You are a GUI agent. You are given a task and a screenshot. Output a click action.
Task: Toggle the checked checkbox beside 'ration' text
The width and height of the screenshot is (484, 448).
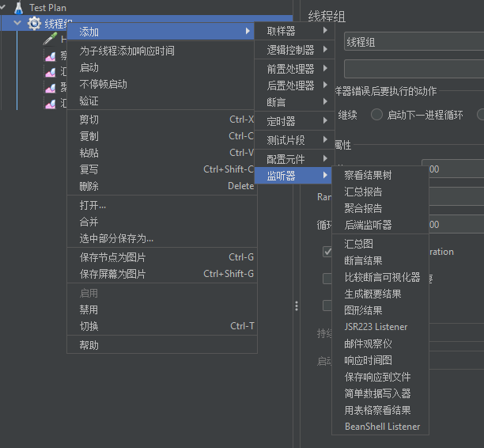pos(328,252)
